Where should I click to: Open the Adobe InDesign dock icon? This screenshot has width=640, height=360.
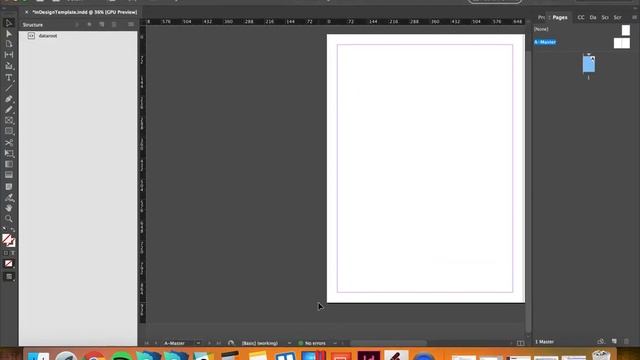coord(369,356)
